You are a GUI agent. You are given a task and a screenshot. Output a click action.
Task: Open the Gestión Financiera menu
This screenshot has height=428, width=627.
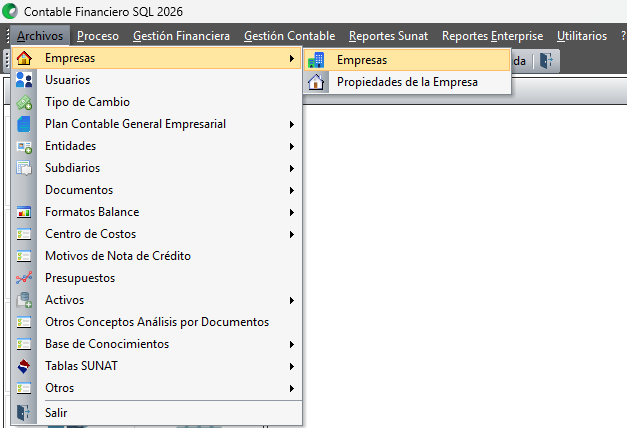[x=182, y=36]
